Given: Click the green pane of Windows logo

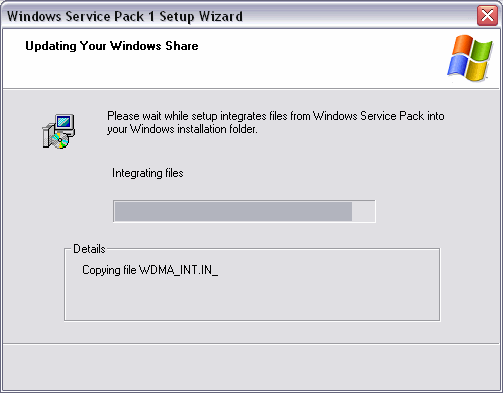Looking at the screenshot, I should 482,51.
